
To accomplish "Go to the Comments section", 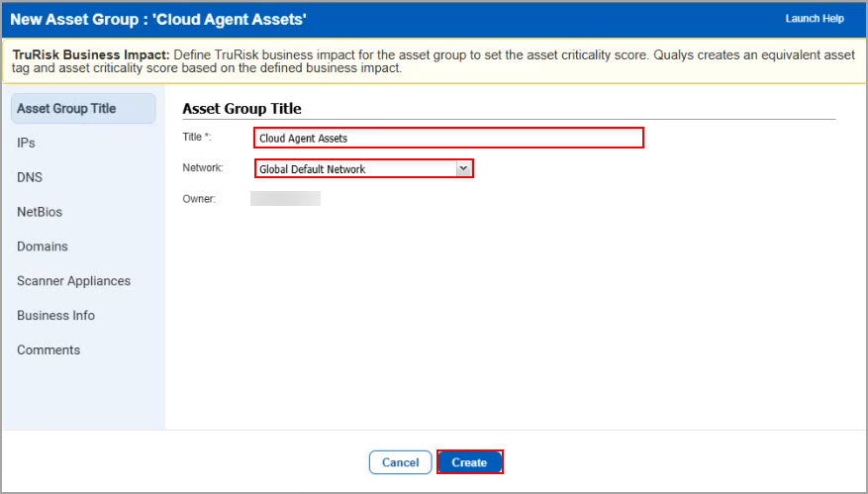I will (x=48, y=350).
